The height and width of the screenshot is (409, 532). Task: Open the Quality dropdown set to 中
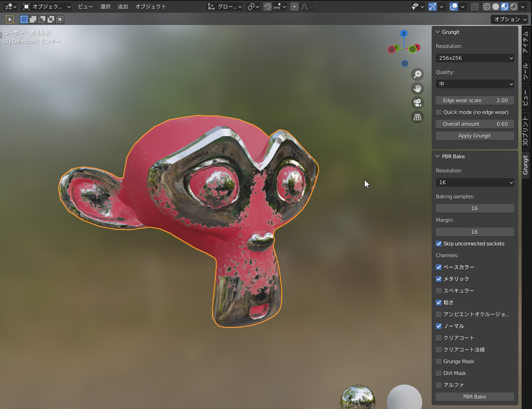[x=475, y=83]
